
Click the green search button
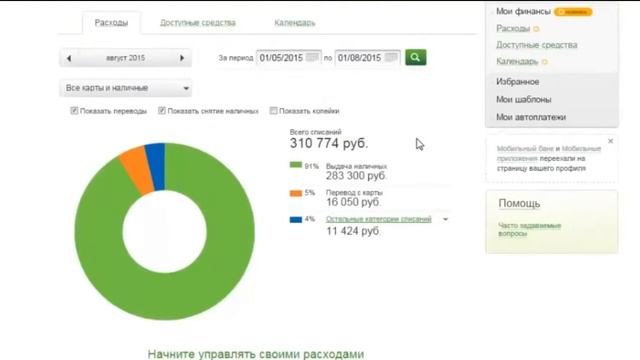click(416, 57)
